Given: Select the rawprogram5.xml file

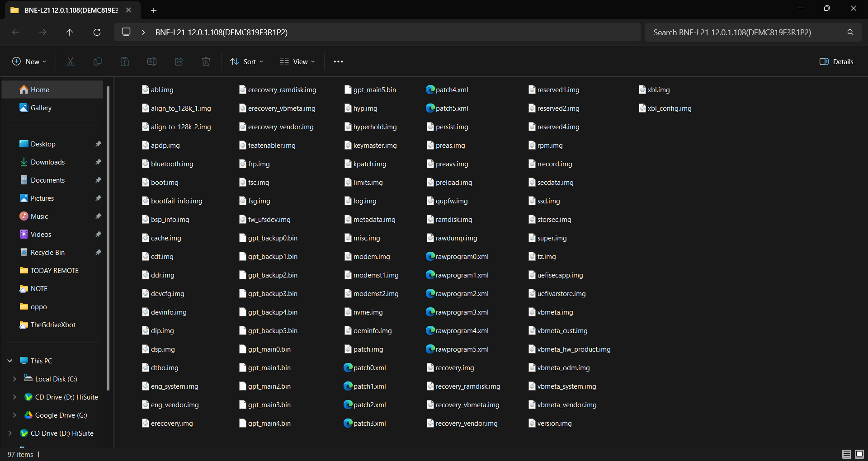Looking at the screenshot, I should 458,349.
